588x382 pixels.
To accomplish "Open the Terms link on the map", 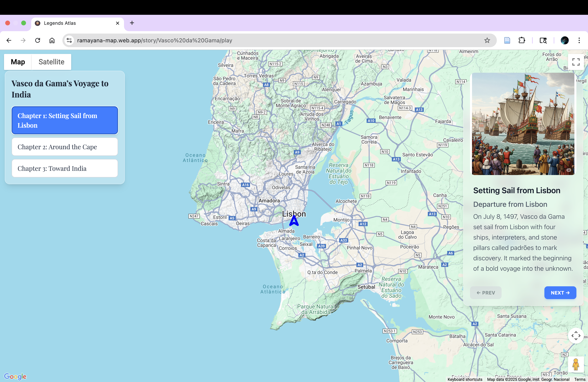I will tap(580, 379).
